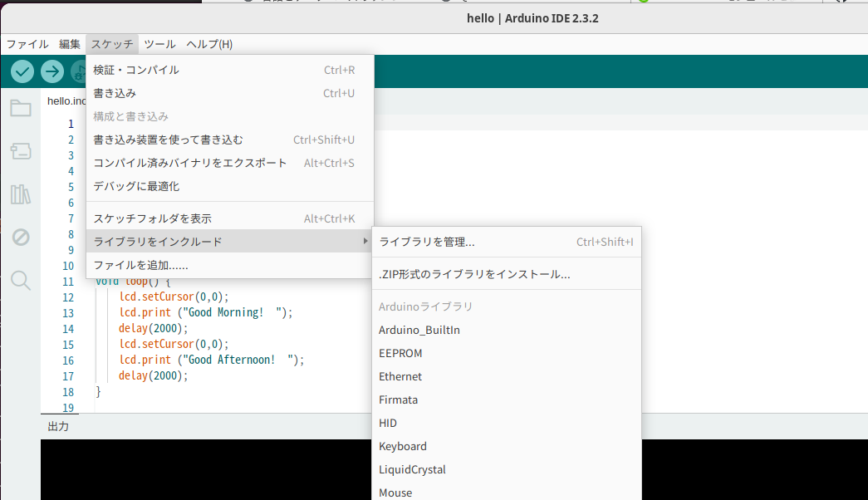Include the Firmata library

click(x=507, y=400)
